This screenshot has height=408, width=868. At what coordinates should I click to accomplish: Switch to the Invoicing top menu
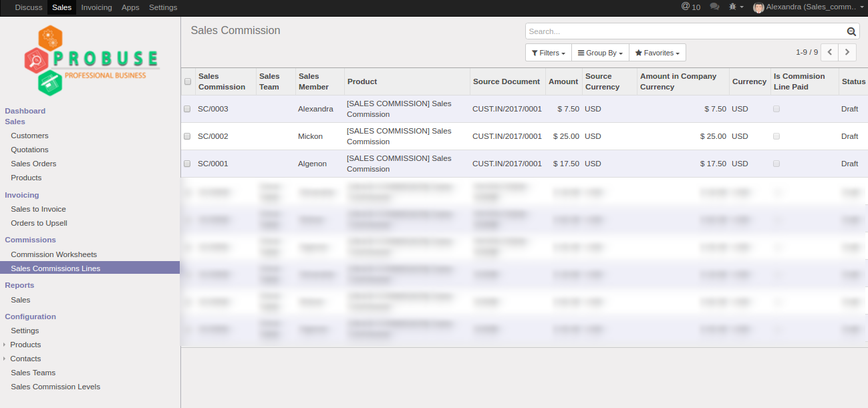(x=97, y=7)
